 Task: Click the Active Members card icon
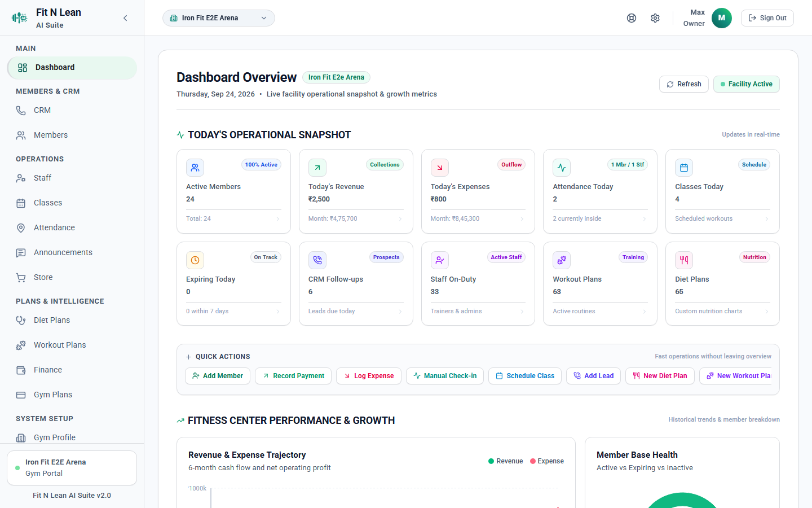(195, 168)
